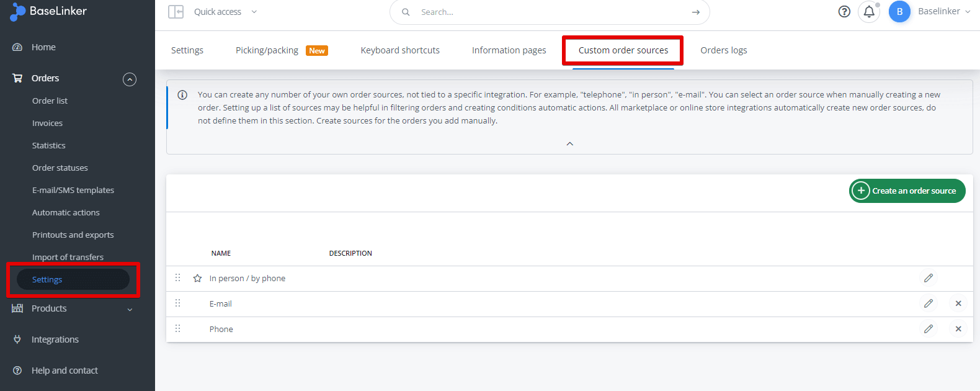Click the Help and contact icon
The width and height of the screenshot is (980, 391).
[17, 371]
